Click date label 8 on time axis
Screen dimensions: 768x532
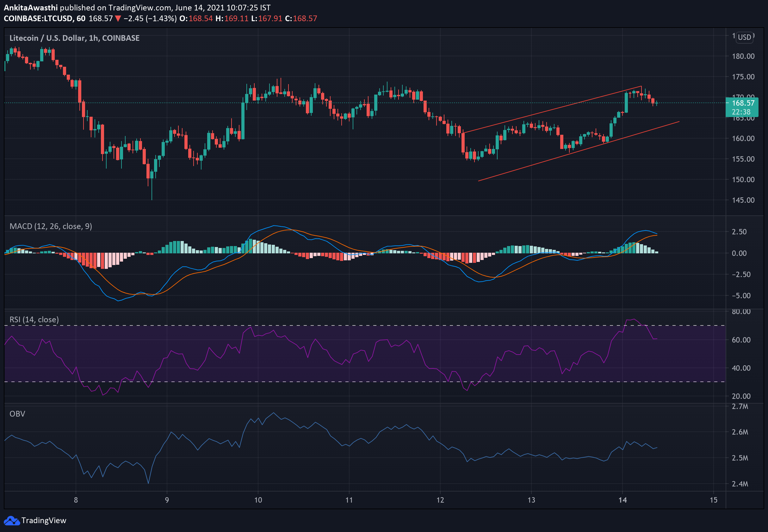(x=76, y=500)
